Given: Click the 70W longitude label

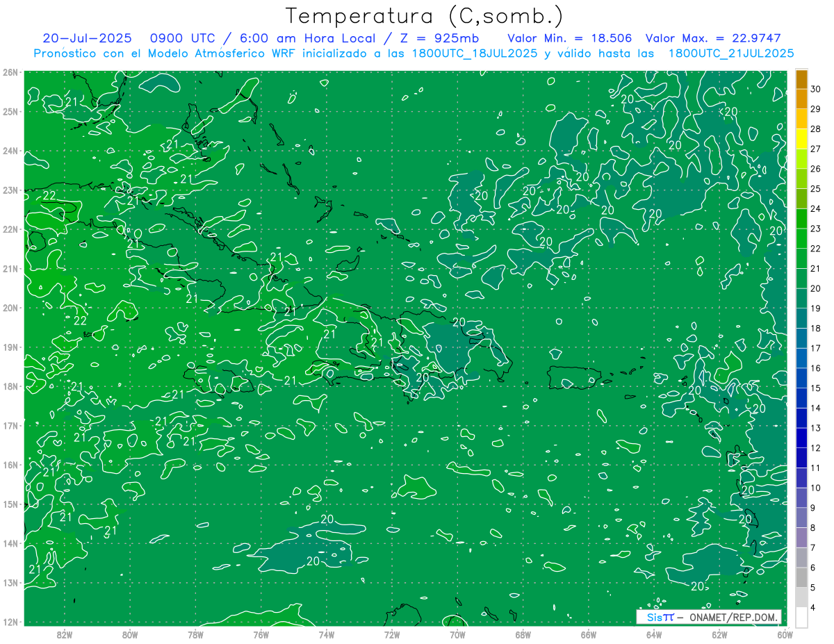Looking at the screenshot, I should click(x=457, y=634).
